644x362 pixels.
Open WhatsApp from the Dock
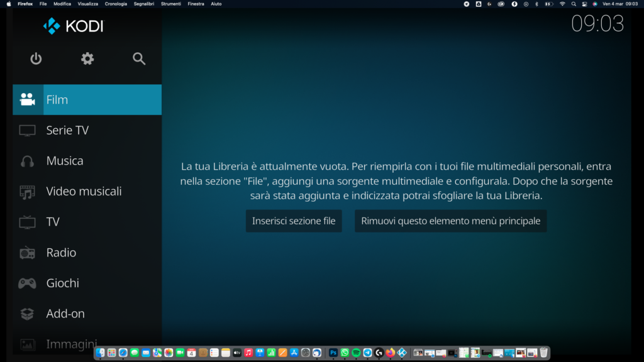point(345,353)
